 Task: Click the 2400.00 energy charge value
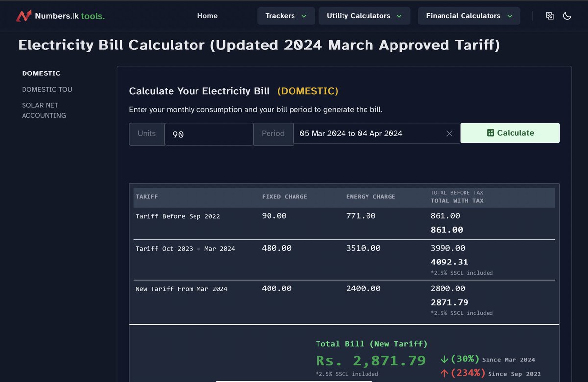coord(364,288)
